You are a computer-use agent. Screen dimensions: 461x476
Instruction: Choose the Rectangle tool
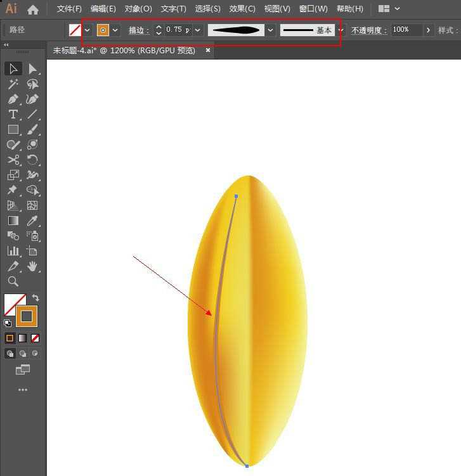(x=13, y=129)
